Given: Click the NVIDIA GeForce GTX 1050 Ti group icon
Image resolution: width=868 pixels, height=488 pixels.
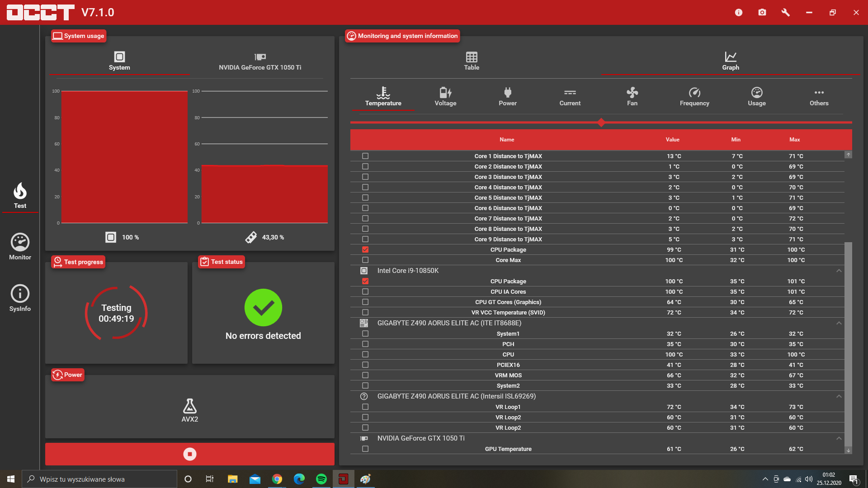Looking at the screenshot, I should [x=364, y=438].
